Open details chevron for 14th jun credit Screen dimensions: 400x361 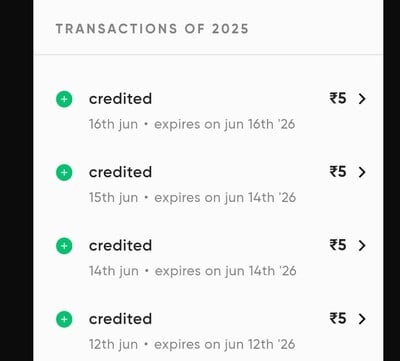(x=362, y=246)
